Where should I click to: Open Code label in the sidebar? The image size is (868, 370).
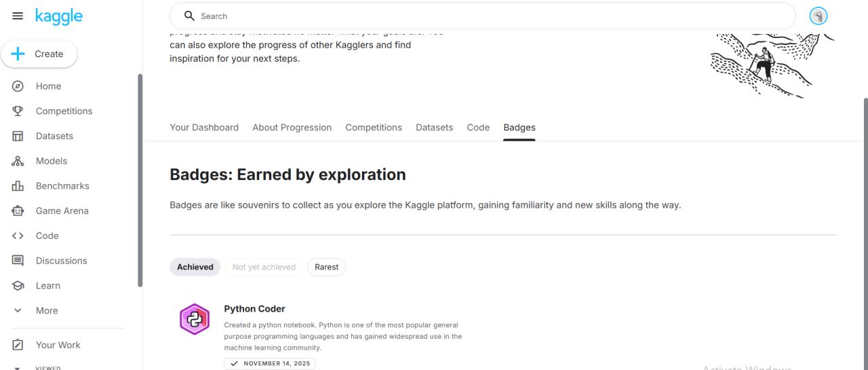coord(47,236)
